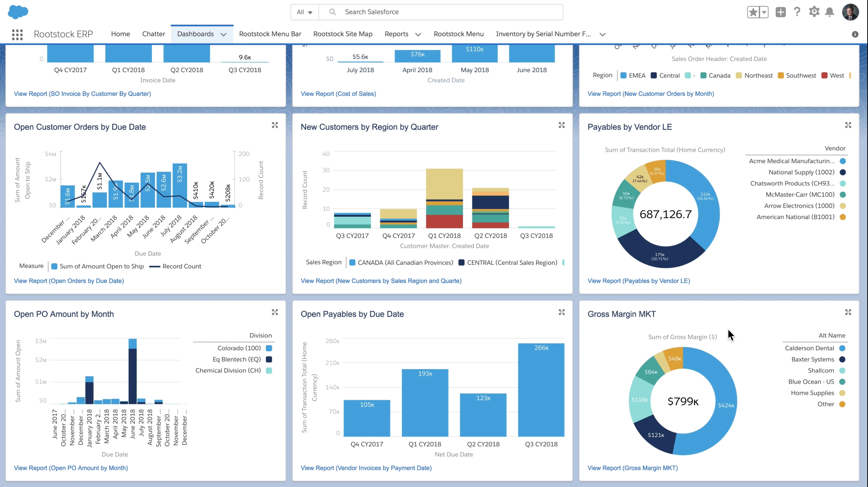Open the Setup gear icon
This screenshot has width=868, height=487.
814,12
